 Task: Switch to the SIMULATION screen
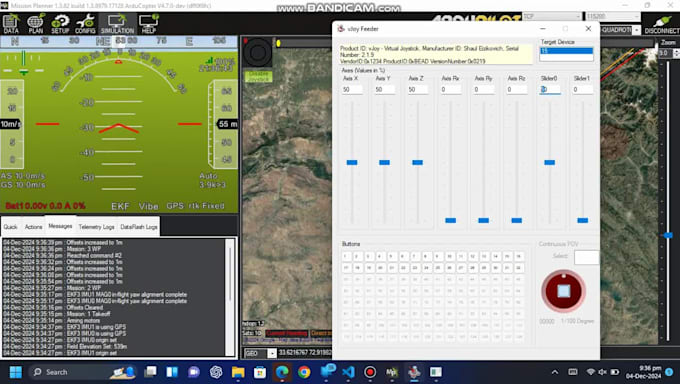point(117,23)
